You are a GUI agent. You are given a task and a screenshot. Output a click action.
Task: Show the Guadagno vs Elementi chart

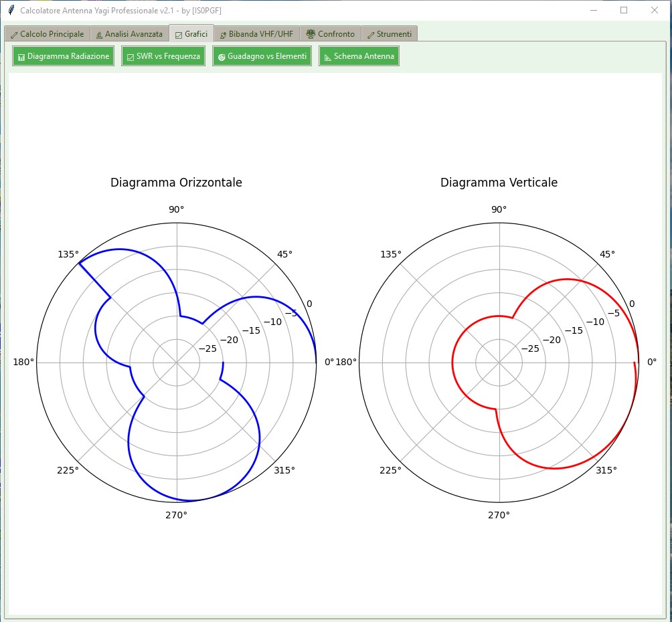tap(262, 56)
